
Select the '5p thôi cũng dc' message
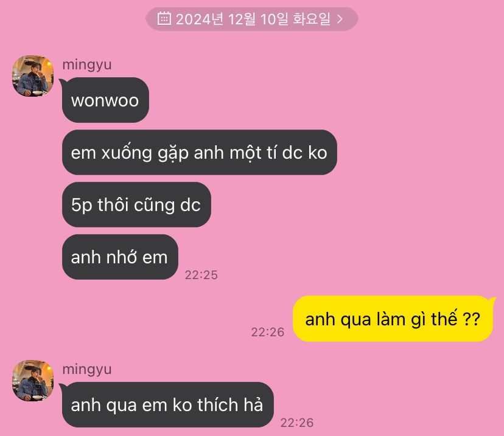pyautogui.click(x=136, y=204)
